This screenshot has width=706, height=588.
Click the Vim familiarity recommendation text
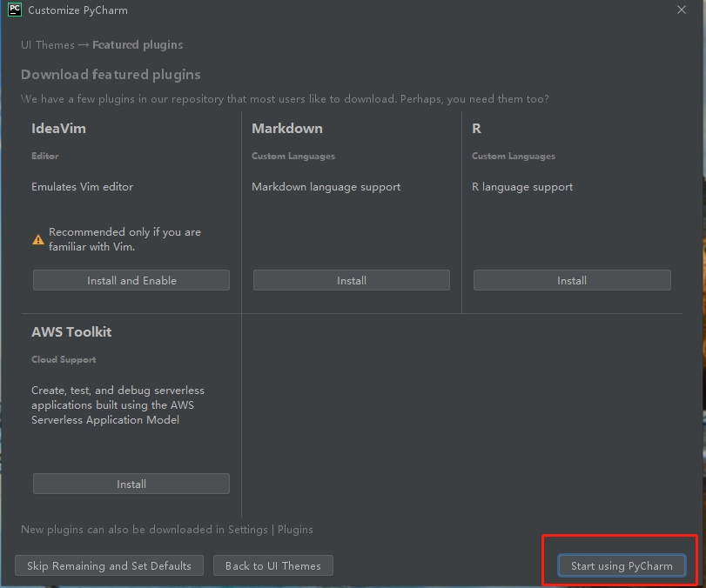124,239
